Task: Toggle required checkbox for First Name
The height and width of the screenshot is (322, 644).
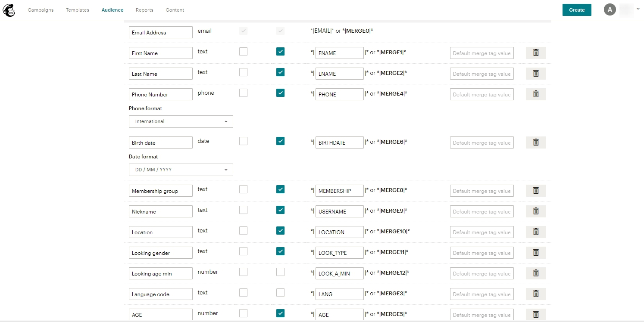Action: tap(244, 52)
